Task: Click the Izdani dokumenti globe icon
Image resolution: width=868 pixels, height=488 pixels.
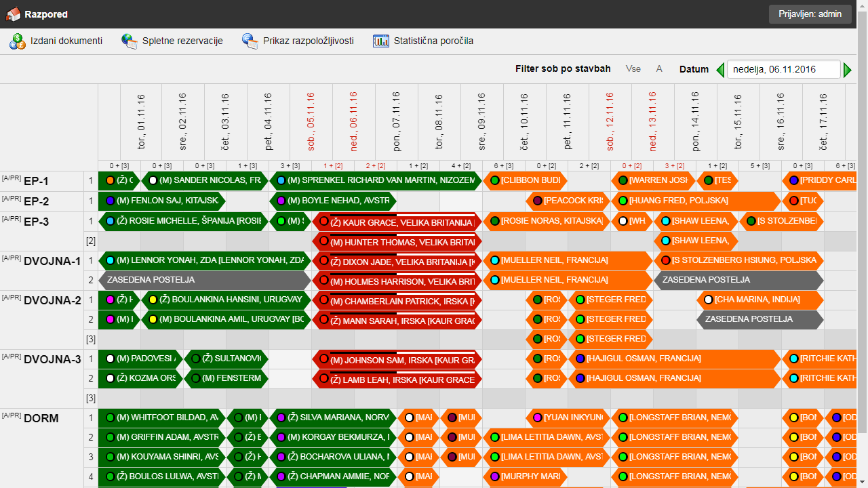Action: click(x=17, y=41)
